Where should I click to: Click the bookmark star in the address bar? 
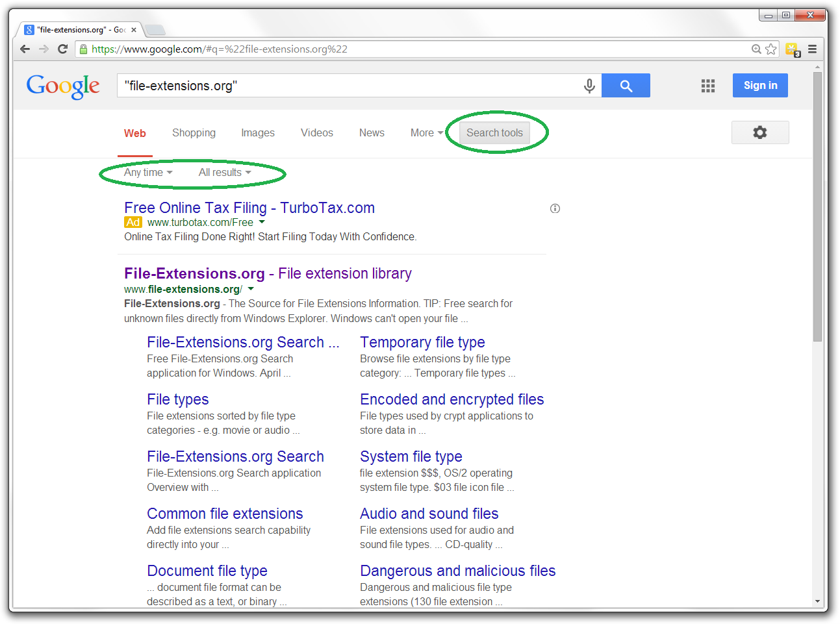click(770, 49)
